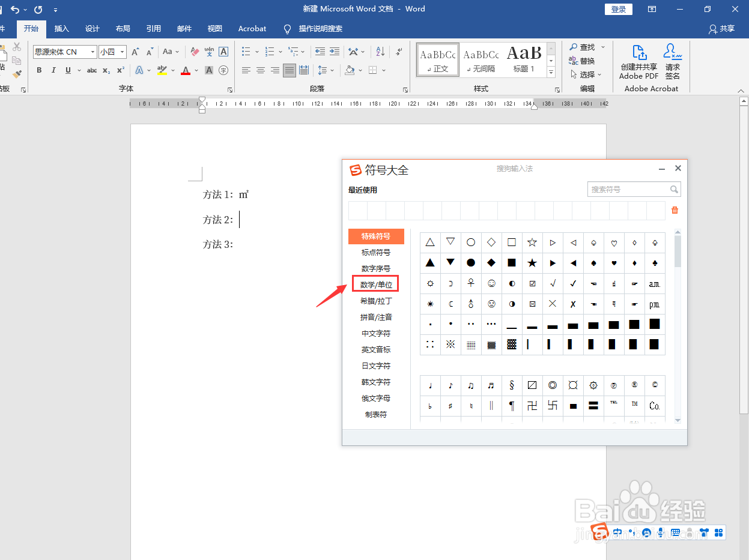
Task: Open the change case Aa dropdown
Action: point(170,52)
